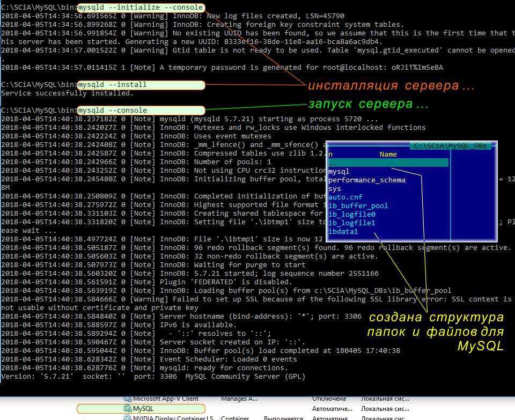Click the Microsoft App-V Client service icon

[x=128, y=399]
